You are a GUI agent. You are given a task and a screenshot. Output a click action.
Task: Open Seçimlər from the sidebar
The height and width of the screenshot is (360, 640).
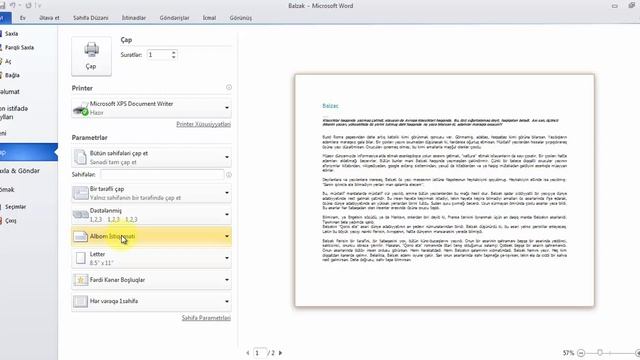[x=16, y=207]
